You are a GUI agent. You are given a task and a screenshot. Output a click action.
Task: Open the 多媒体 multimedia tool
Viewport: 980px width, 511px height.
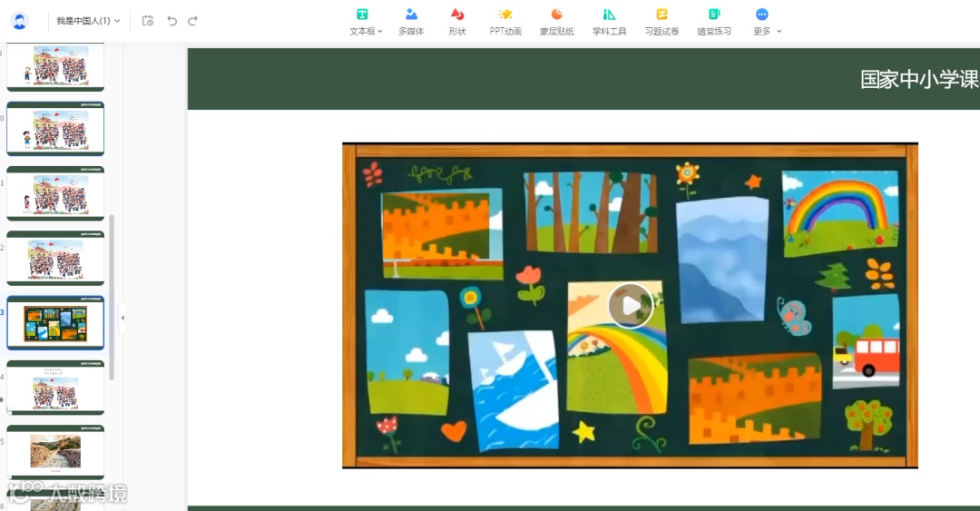[411, 22]
